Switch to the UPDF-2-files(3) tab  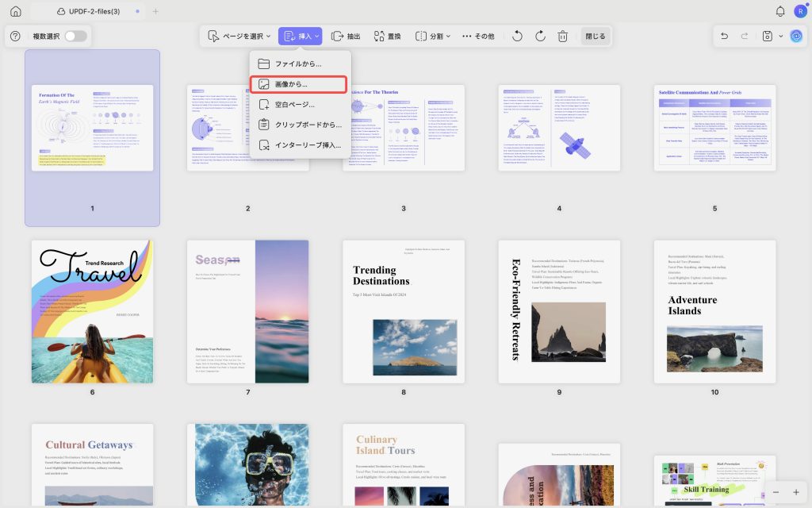pos(88,11)
